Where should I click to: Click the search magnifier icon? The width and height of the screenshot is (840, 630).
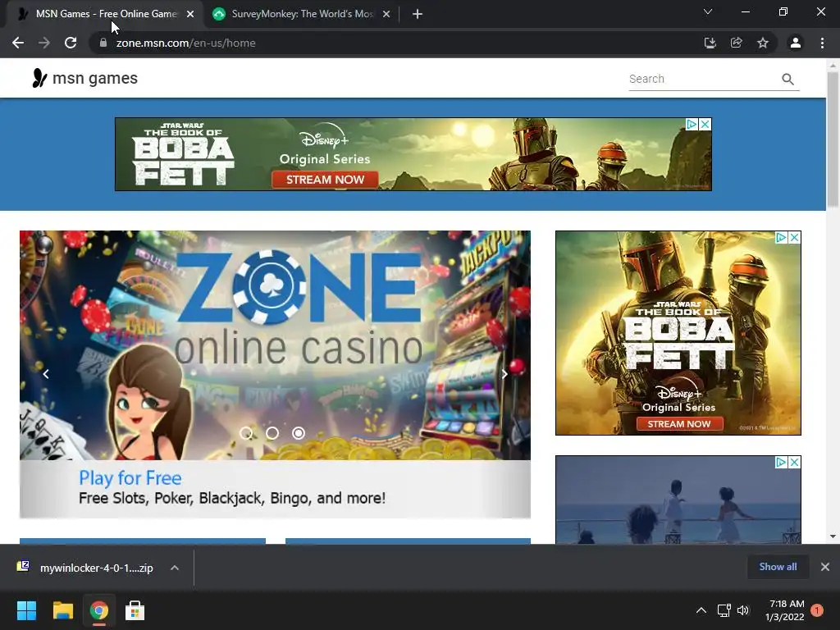[x=787, y=80]
